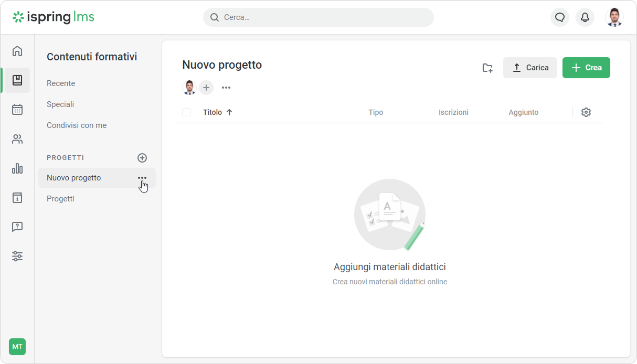637x364 pixels.
Task: Open the chat messages icon
Action: tap(559, 17)
